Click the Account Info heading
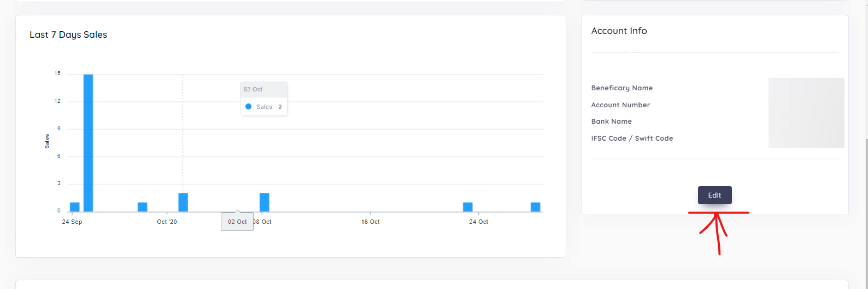 (619, 31)
